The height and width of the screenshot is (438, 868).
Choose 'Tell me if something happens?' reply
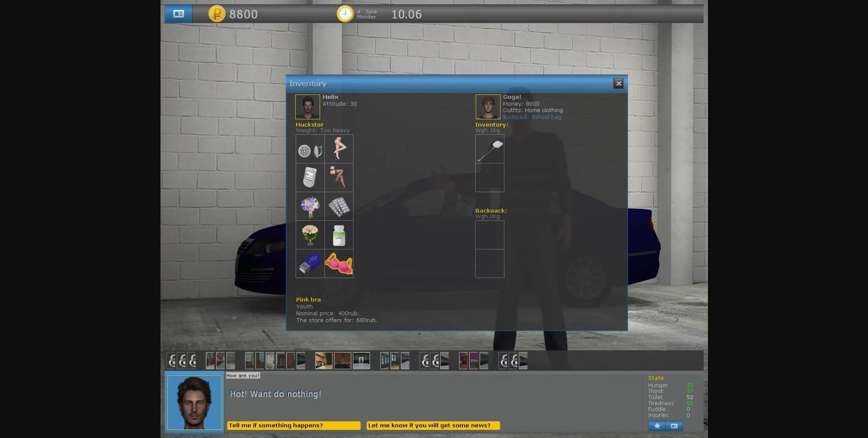[293, 425]
